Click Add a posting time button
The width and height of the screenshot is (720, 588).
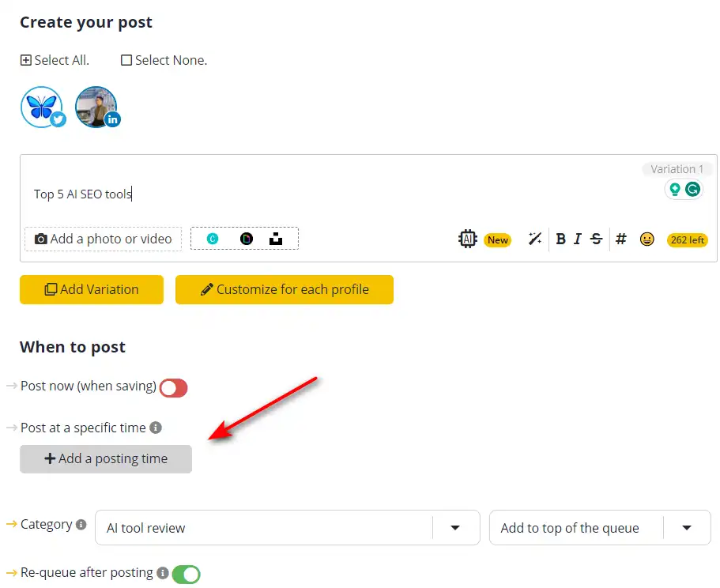(106, 459)
